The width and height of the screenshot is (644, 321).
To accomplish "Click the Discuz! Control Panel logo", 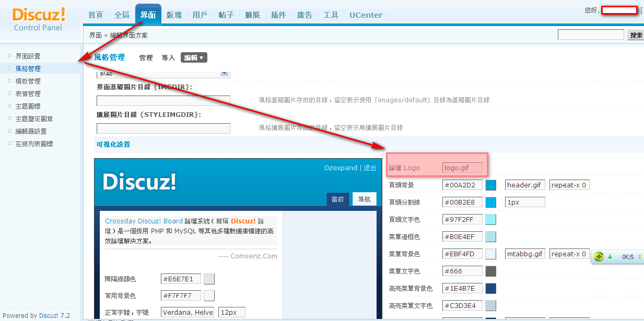I will [39, 19].
